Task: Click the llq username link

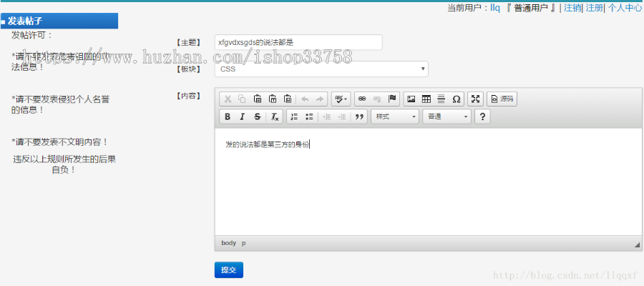Action: coord(495,8)
